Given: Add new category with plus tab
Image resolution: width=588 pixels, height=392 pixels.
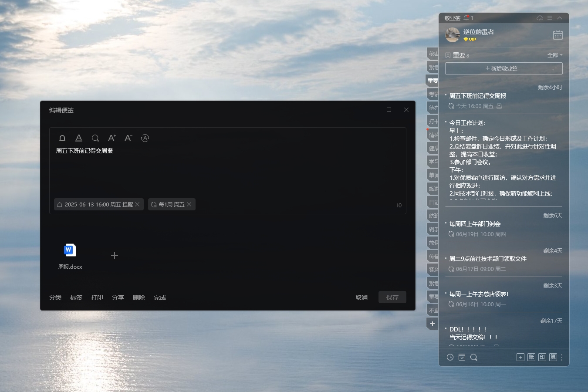Looking at the screenshot, I should (x=433, y=324).
